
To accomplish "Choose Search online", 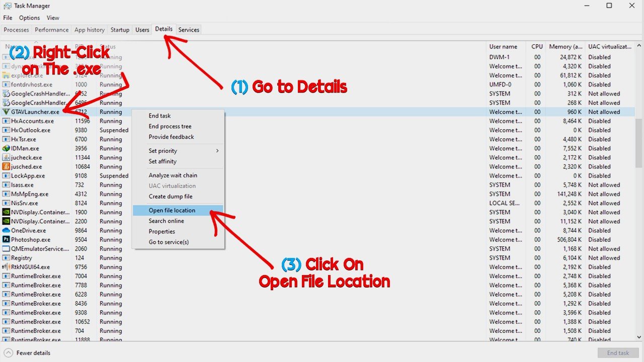I will (x=178, y=221).
